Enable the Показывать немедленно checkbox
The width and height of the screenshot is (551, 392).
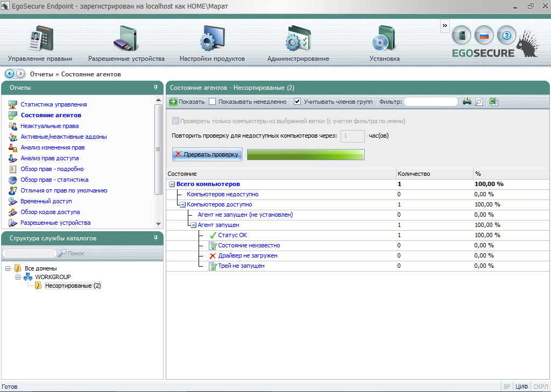[x=213, y=102]
